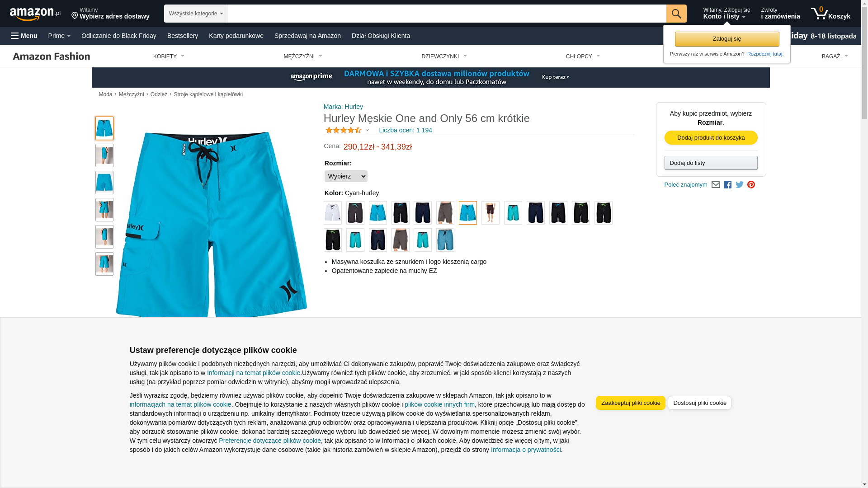Accept cookies with Zaakceptuj pliki cookie

[x=630, y=403]
